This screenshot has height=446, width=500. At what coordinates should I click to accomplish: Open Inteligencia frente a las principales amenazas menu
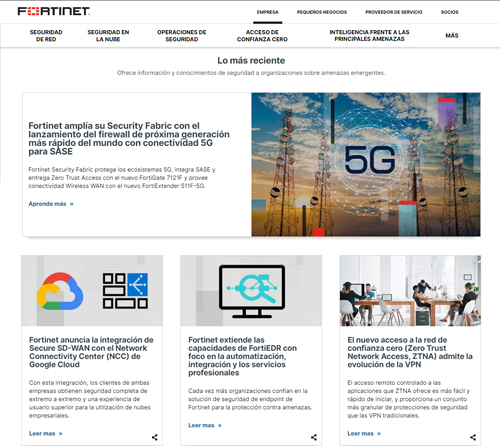point(369,35)
